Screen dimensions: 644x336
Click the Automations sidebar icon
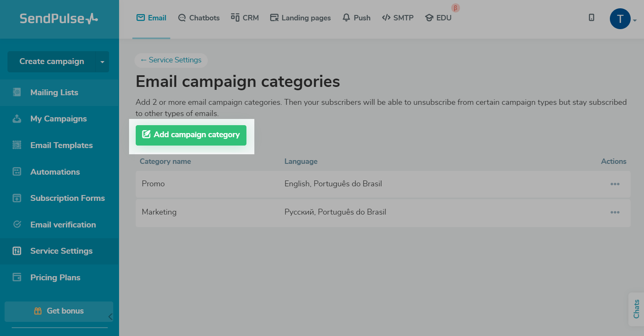[x=17, y=172]
